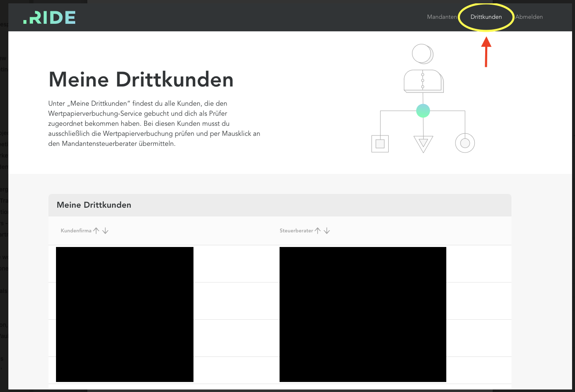Click the person's torso in the illustration
575x392 pixels.
pyautogui.click(x=423, y=81)
